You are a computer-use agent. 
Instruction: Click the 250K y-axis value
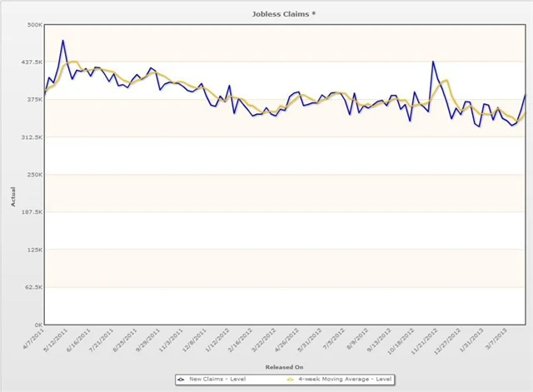coord(35,175)
